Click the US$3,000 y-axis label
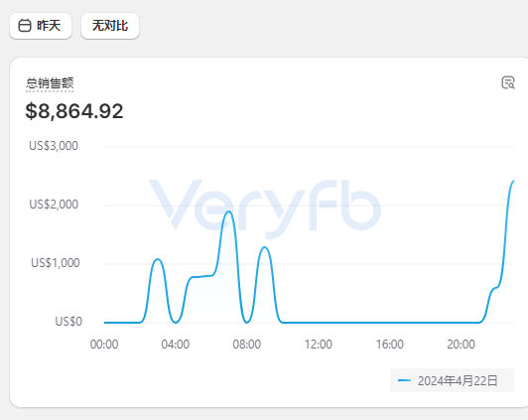Screen dimensions: 528x420 54,146
